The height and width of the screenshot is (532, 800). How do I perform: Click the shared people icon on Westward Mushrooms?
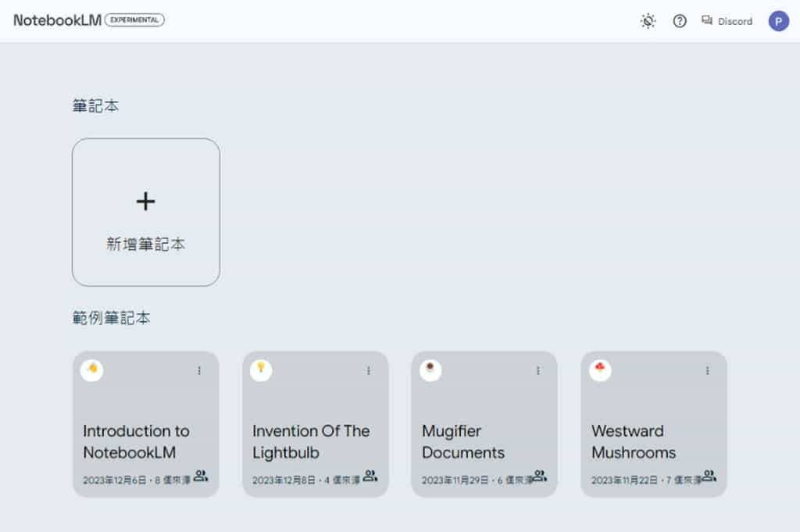click(709, 476)
